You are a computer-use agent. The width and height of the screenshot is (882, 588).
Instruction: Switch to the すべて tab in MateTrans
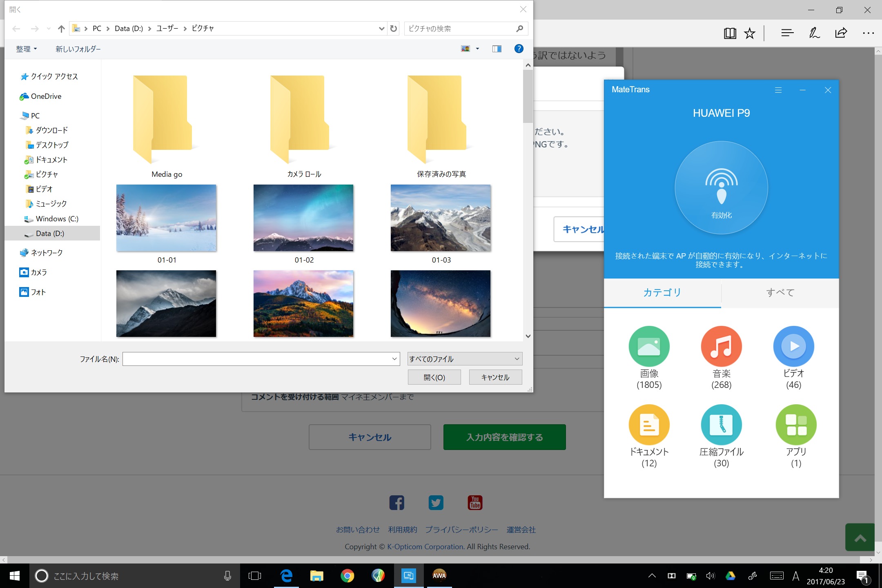click(780, 292)
